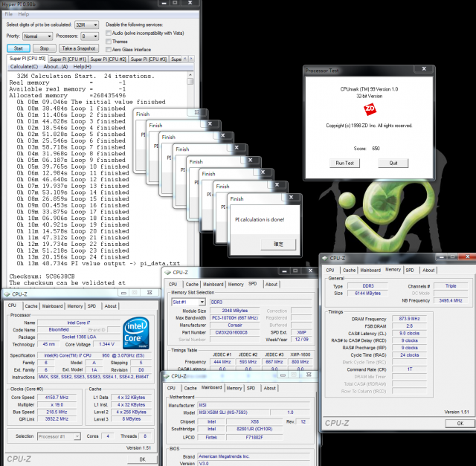
Task: Click the Intel Core i7 logo badge
Action: pos(136,333)
